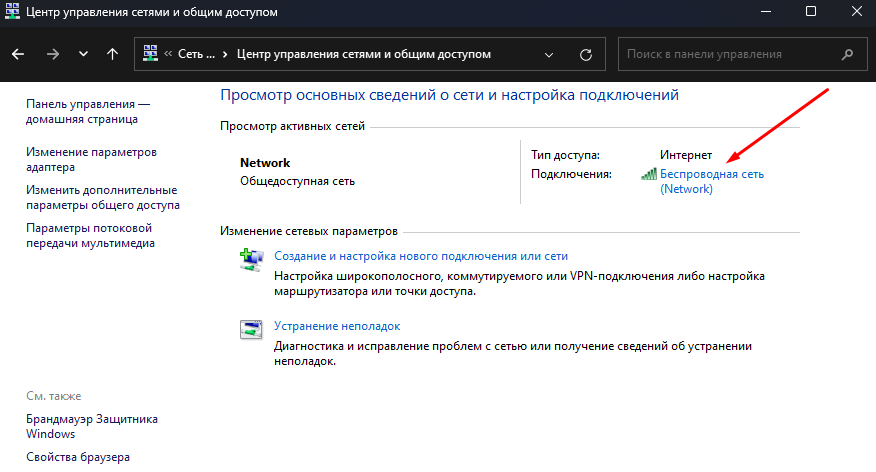Focus the "Поиск в панели управления" search field

tap(743, 54)
